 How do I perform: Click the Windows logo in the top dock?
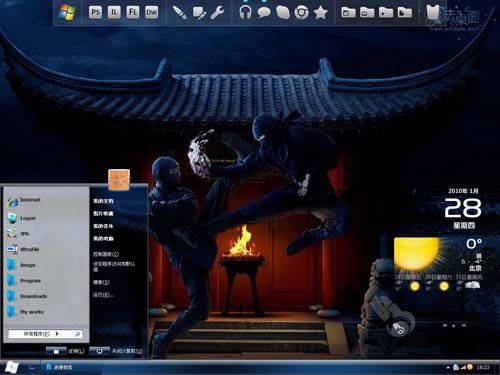[x=67, y=12]
